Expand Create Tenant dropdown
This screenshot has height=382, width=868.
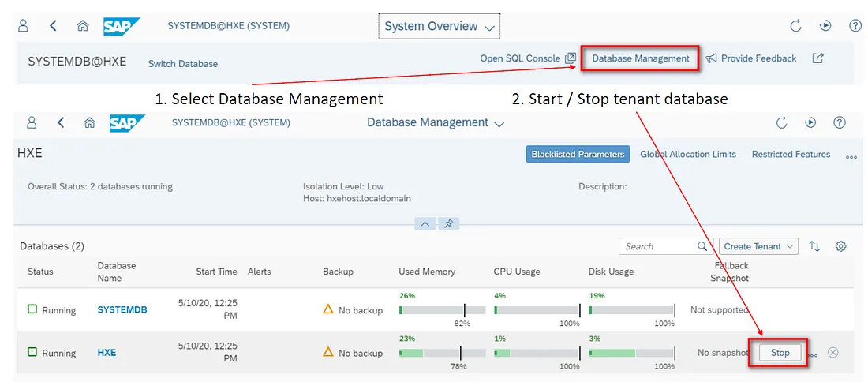[x=759, y=246]
